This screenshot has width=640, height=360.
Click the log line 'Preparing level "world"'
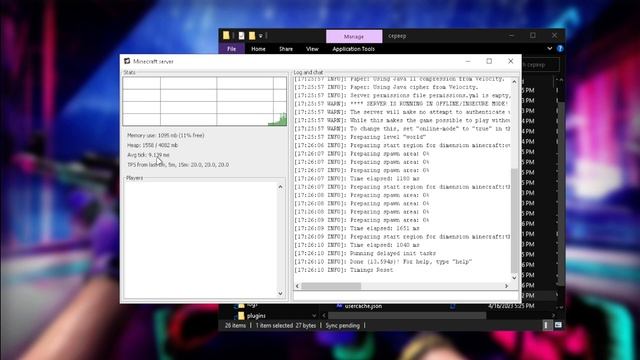click(x=360, y=137)
